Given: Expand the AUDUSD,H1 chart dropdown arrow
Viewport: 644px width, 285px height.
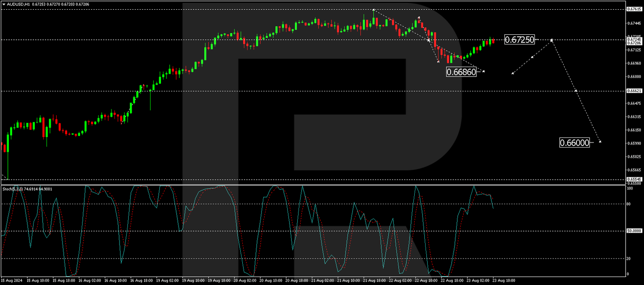Looking at the screenshot, I should click(x=4, y=4).
